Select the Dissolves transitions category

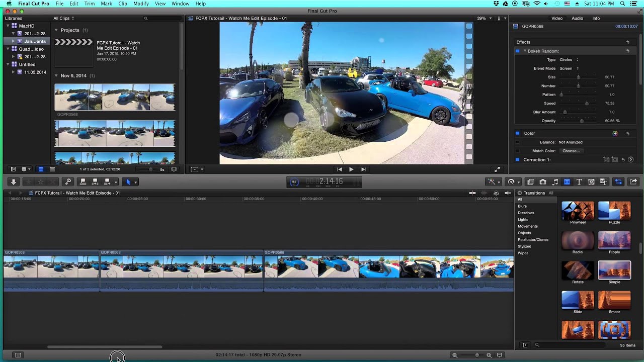click(x=526, y=213)
